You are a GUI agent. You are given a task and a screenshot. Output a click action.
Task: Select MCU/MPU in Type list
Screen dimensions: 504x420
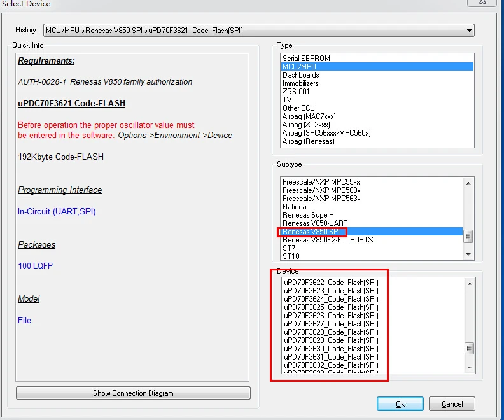click(377, 67)
